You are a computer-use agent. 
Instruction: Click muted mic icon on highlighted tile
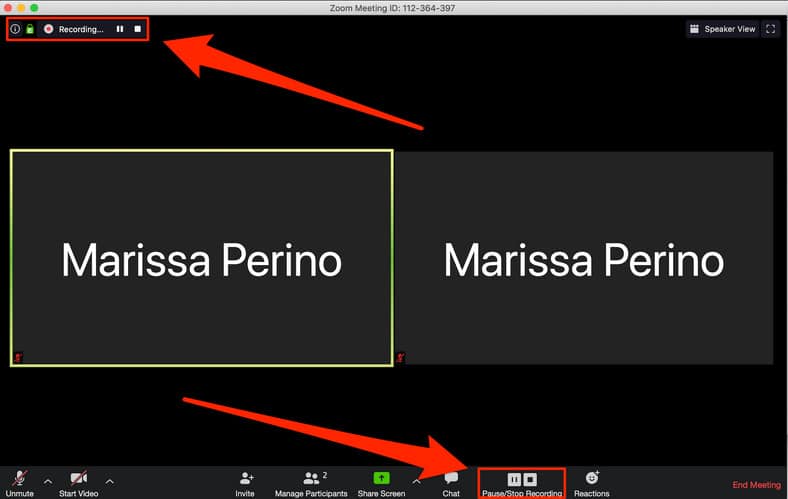(x=18, y=357)
